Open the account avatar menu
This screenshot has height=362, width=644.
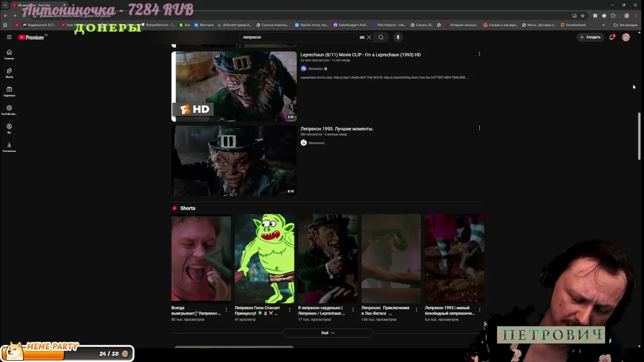coord(626,37)
